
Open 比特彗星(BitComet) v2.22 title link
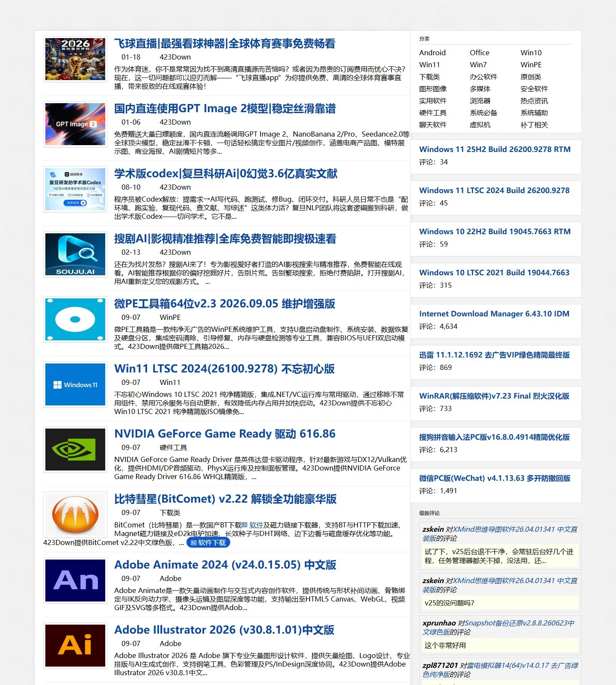click(225, 499)
